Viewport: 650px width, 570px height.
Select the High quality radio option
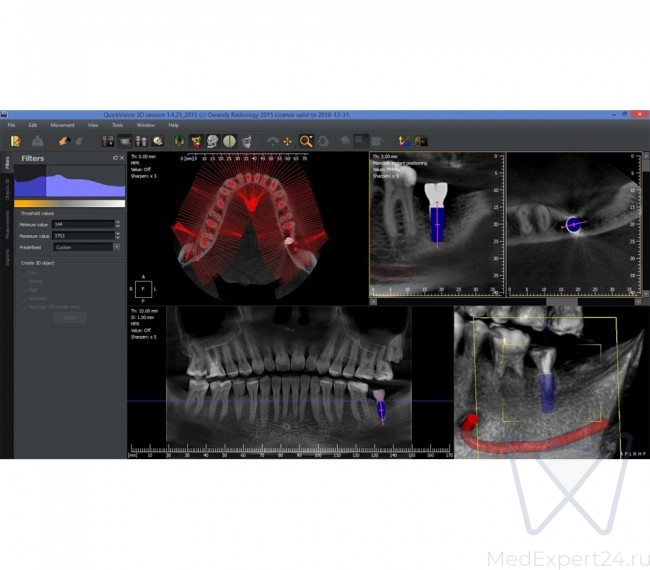tap(23, 288)
